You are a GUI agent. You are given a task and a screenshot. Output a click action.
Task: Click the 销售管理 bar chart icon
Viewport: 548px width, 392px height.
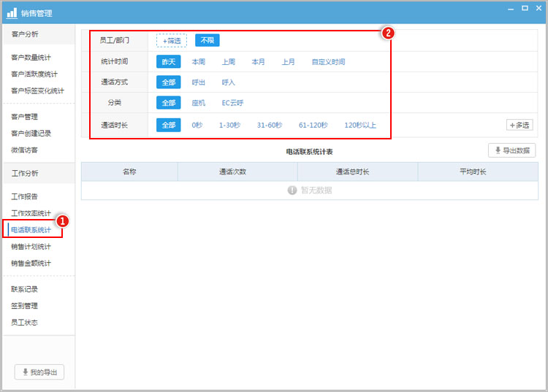[x=12, y=13]
